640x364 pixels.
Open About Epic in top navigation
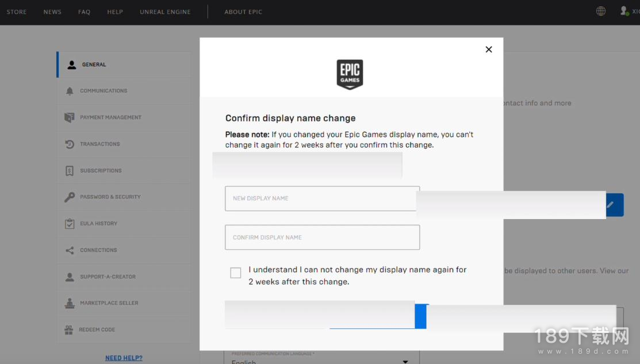[243, 12]
